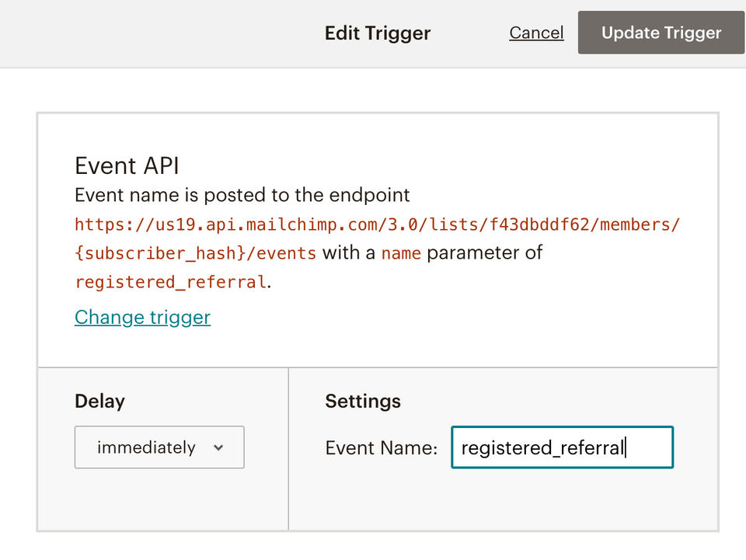Click the {subscriber_hash}/events code text

pyautogui.click(x=196, y=253)
